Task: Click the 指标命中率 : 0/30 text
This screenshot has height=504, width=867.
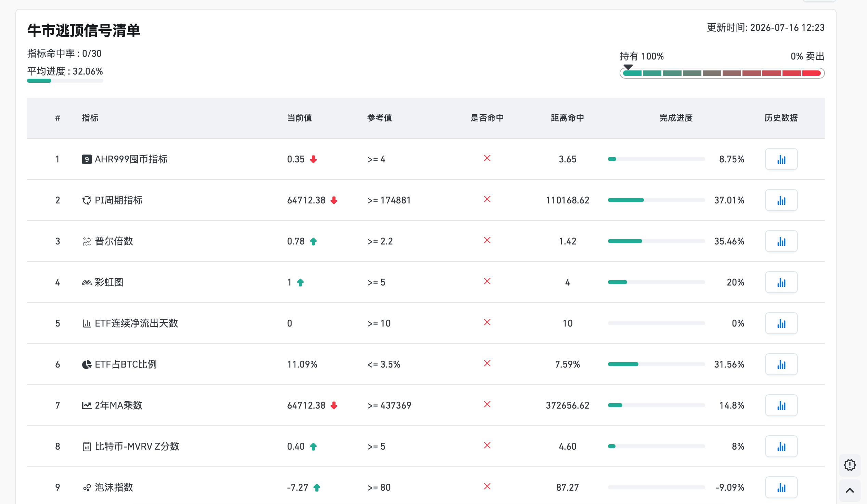Action: click(x=64, y=54)
